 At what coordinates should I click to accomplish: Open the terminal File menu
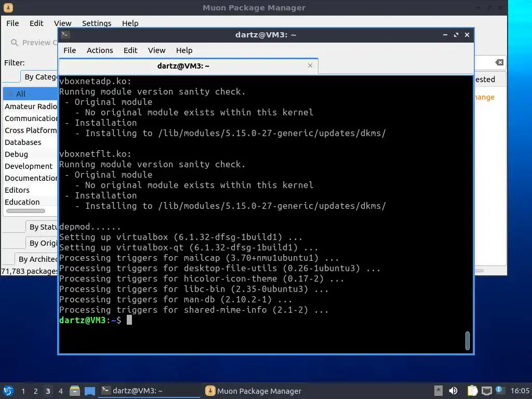(70, 50)
